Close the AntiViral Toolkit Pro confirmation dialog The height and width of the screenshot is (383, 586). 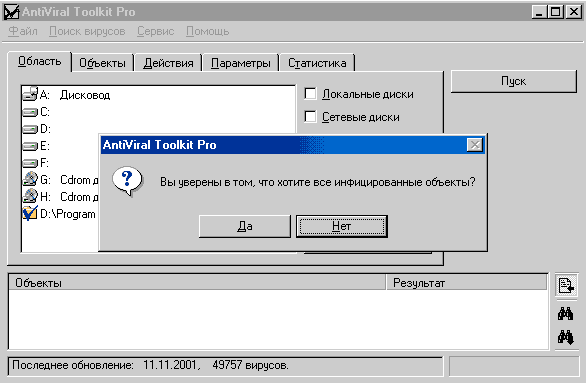tap(475, 145)
